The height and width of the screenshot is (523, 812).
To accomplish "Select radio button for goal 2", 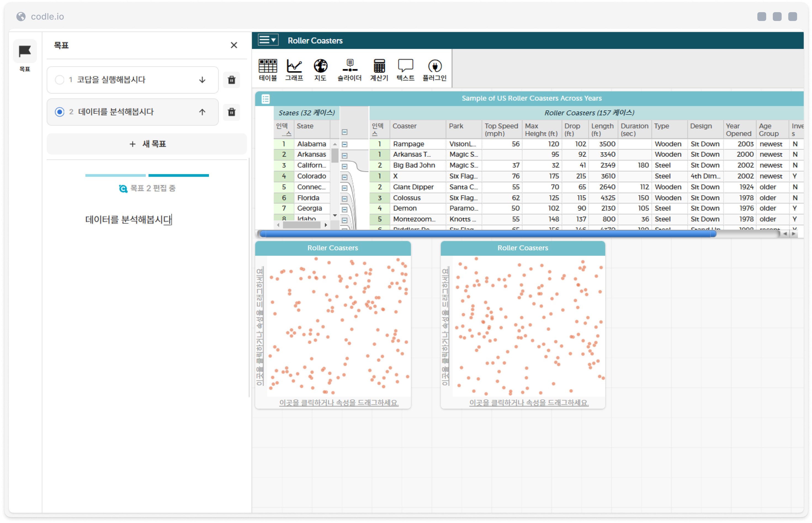I will (x=59, y=112).
